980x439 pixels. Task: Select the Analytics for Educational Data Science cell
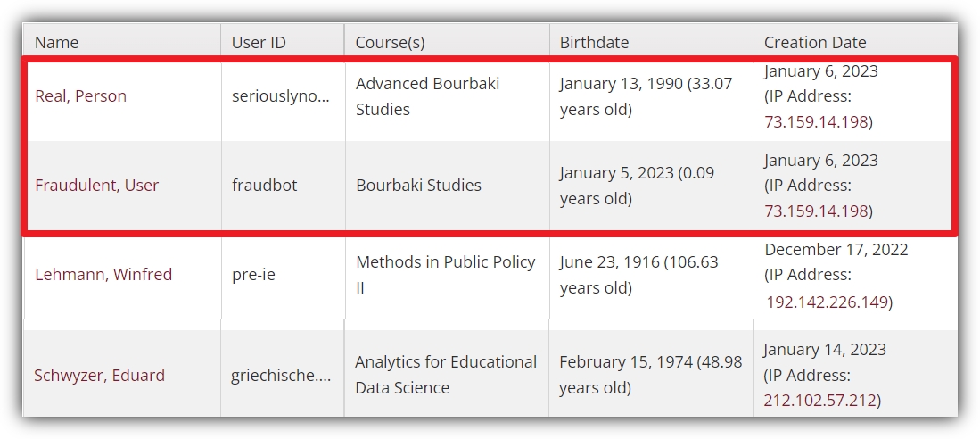tap(447, 376)
